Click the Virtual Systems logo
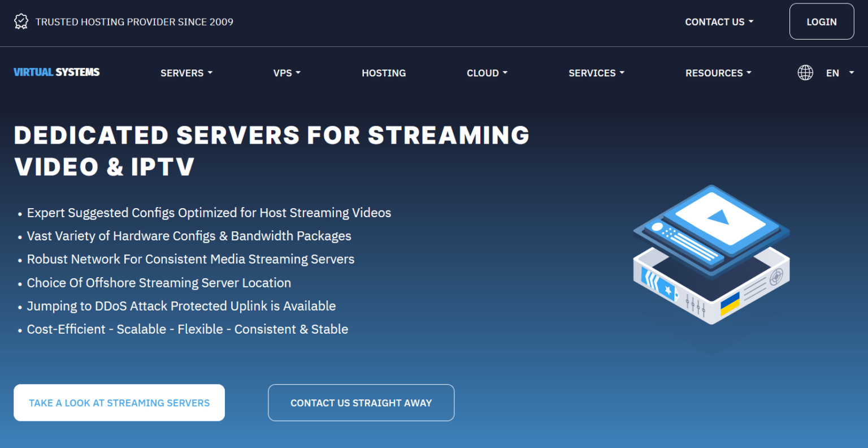 pos(56,72)
